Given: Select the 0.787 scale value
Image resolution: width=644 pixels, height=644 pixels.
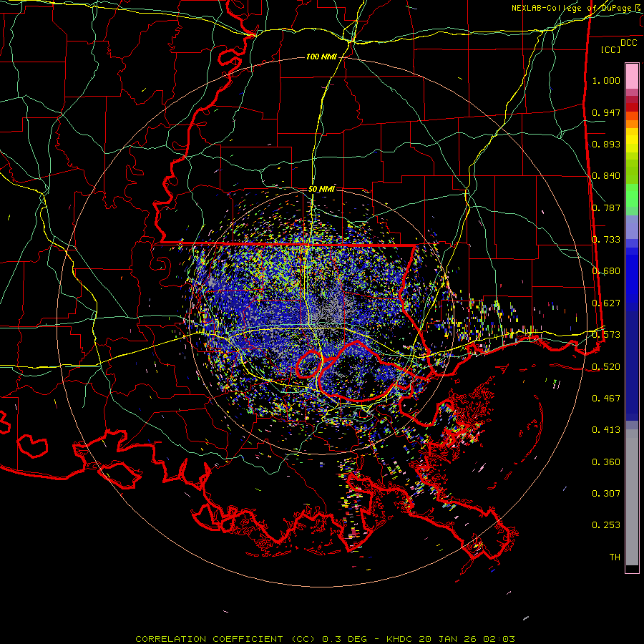Looking at the screenshot, I should tap(606, 208).
